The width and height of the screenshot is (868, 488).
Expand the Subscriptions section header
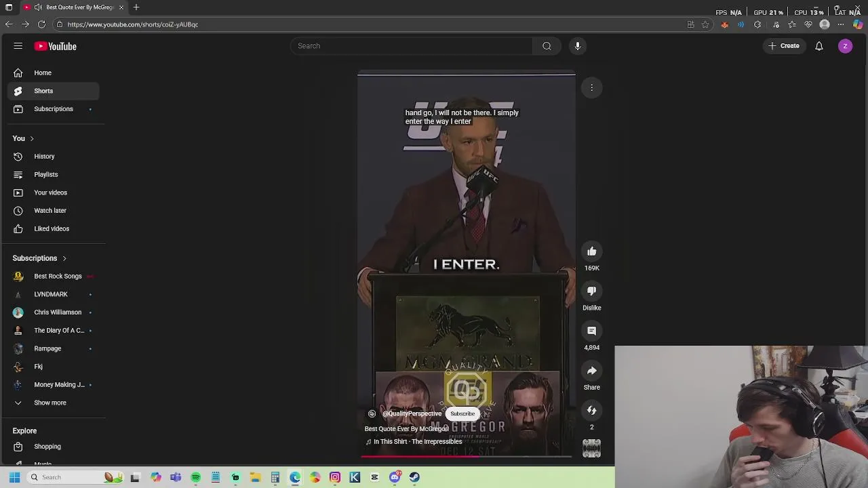coord(40,258)
